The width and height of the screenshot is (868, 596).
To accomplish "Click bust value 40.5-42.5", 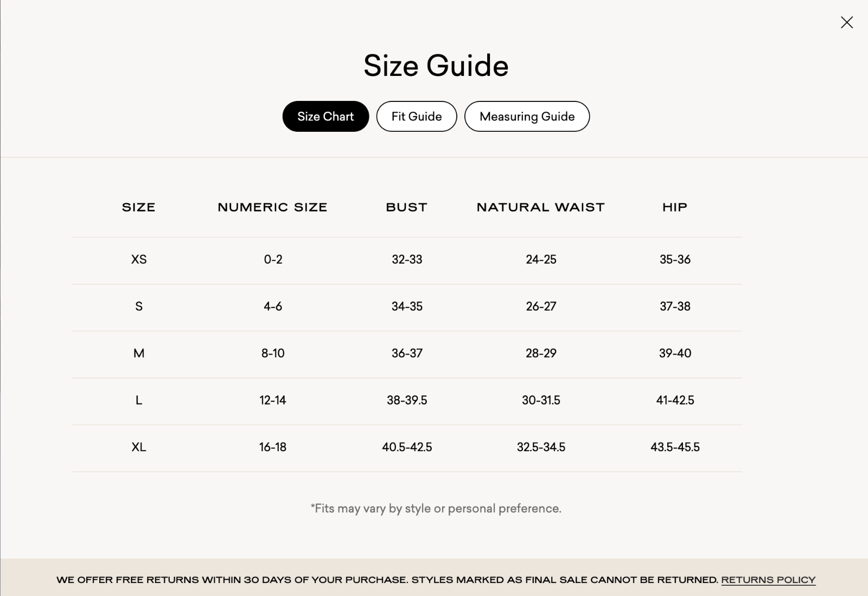I will click(x=407, y=447).
